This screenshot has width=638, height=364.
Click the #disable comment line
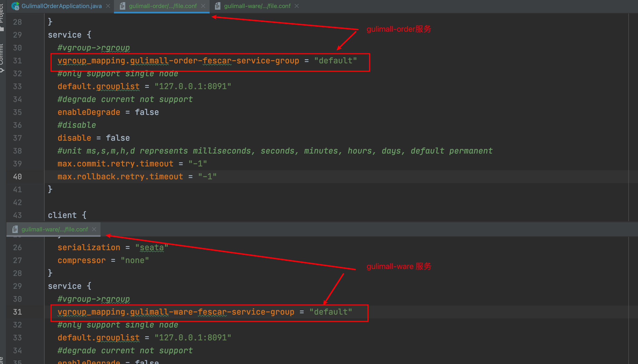tap(77, 125)
